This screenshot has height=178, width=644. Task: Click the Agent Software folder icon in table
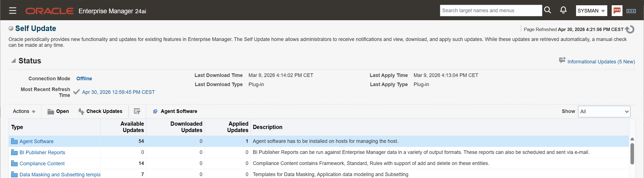(14, 141)
